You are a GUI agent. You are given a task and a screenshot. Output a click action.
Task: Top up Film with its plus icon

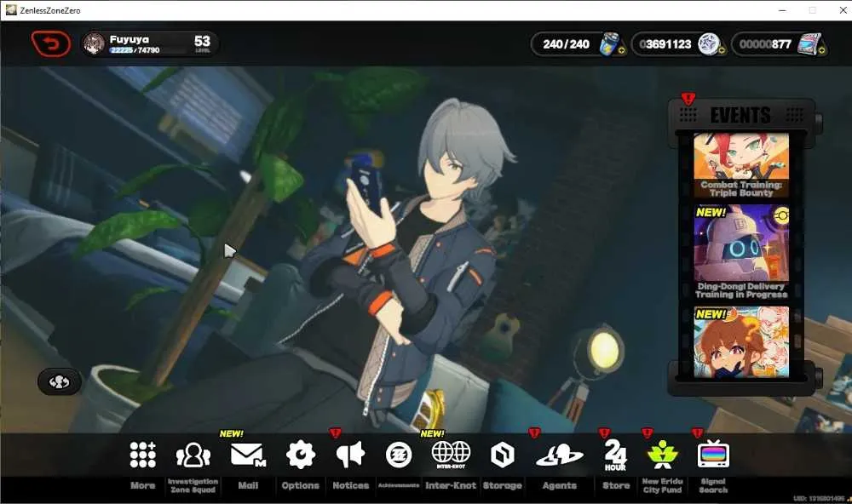pyautogui.click(x=821, y=50)
